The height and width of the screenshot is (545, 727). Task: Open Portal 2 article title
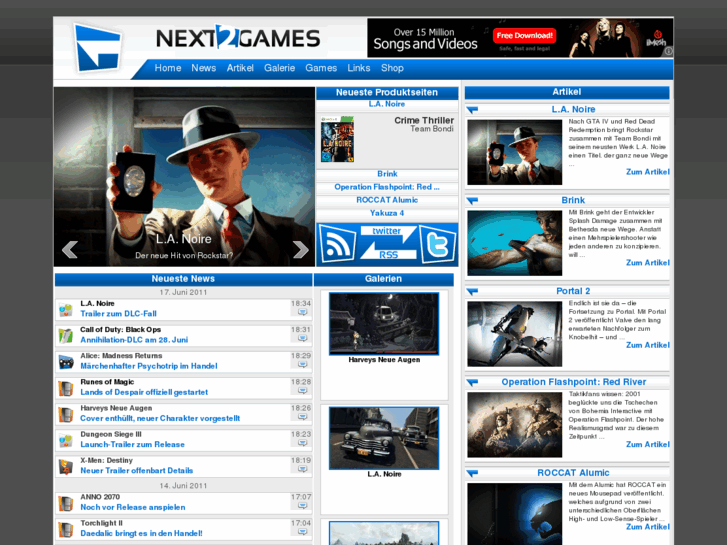[x=573, y=291]
